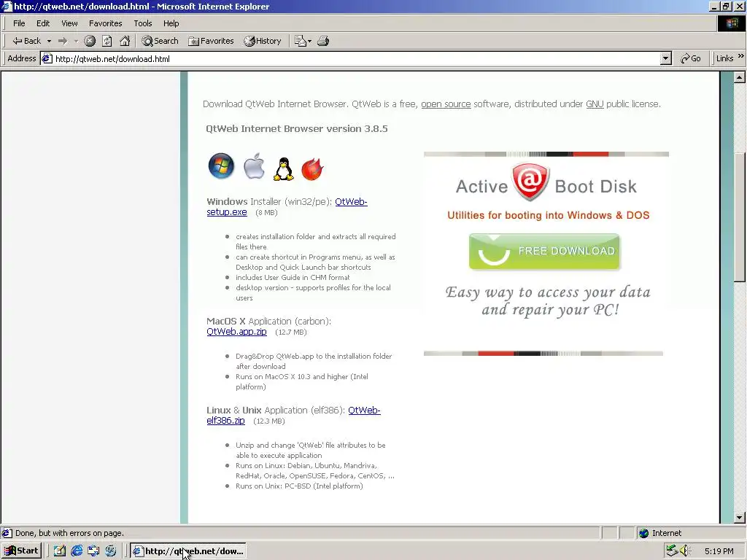Viewport: 747px width, 560px height.
Task: Open the Search pane from the toolbar
Action: 160,41
